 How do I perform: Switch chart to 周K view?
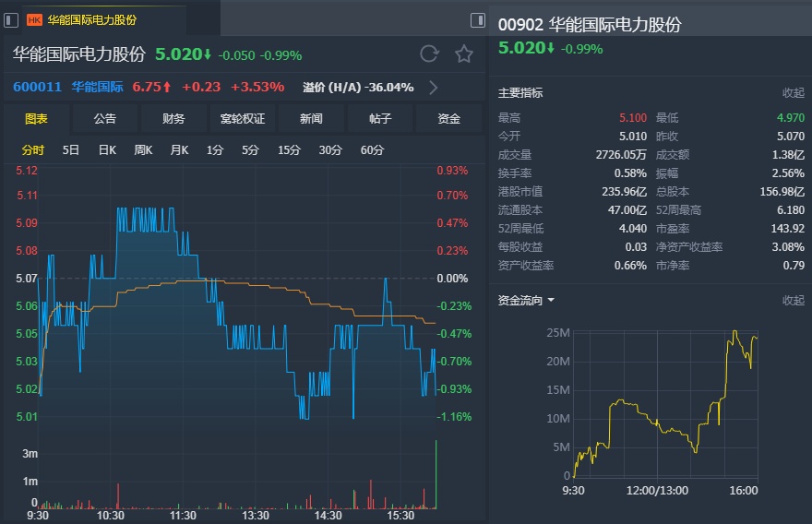coord(143,150)
